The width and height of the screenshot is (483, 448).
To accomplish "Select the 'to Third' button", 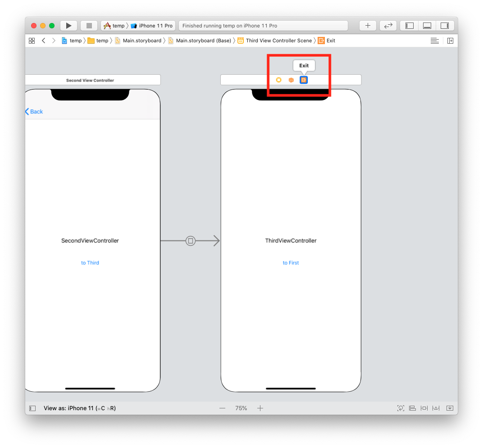I will point(90,262).
